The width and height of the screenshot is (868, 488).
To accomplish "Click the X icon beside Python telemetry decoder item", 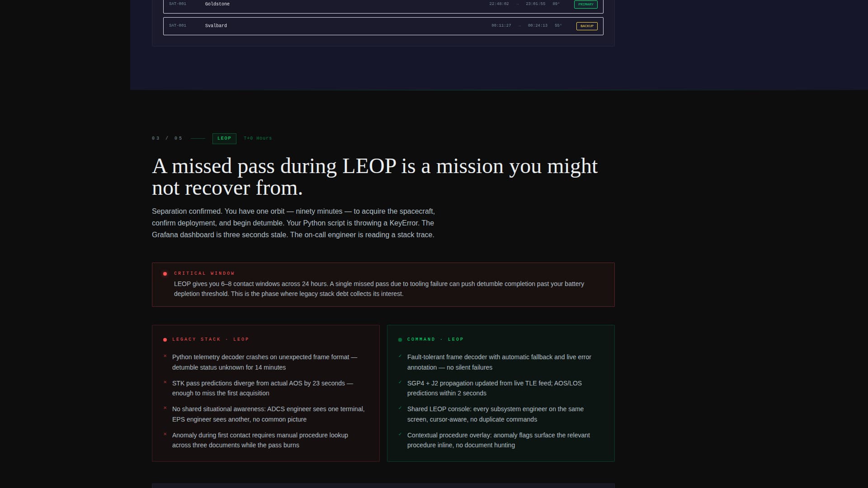I will click(165, 357).
